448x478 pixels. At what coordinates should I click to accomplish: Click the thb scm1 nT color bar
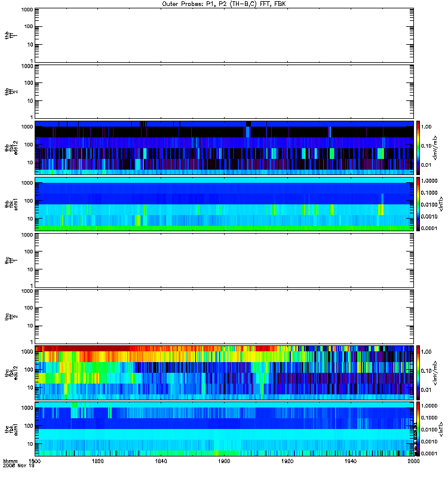tap(418, 204)
